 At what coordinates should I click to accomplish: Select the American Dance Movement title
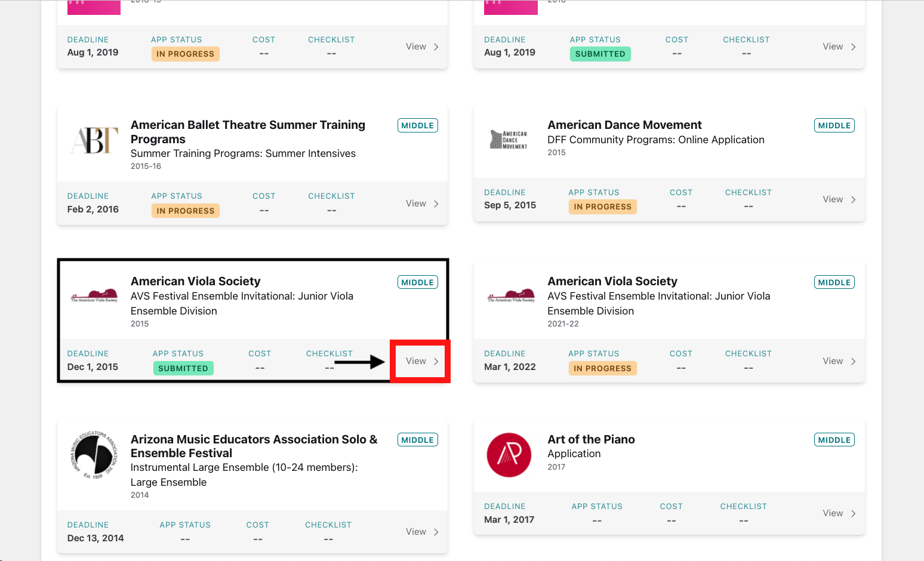pyautogui.click(x=624, y=125)
